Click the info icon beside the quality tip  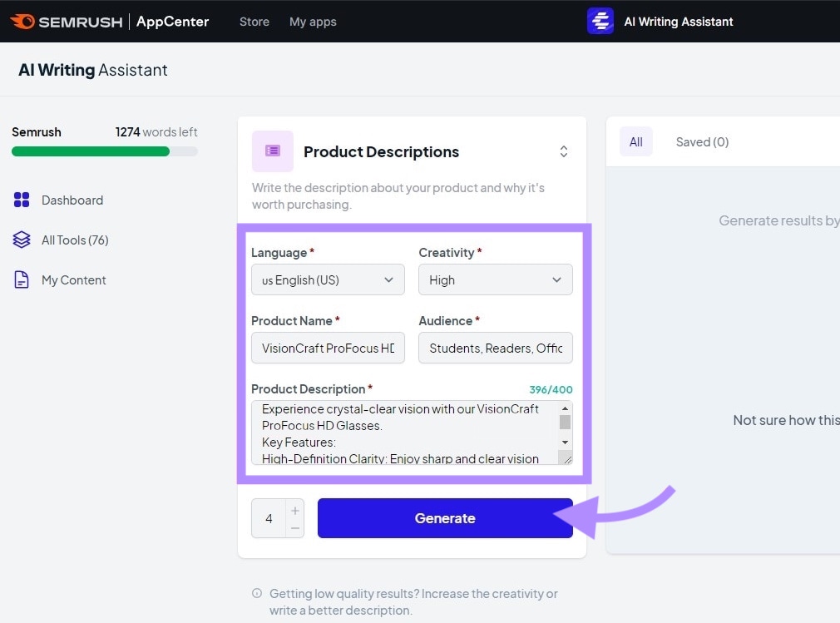(256, 593)
